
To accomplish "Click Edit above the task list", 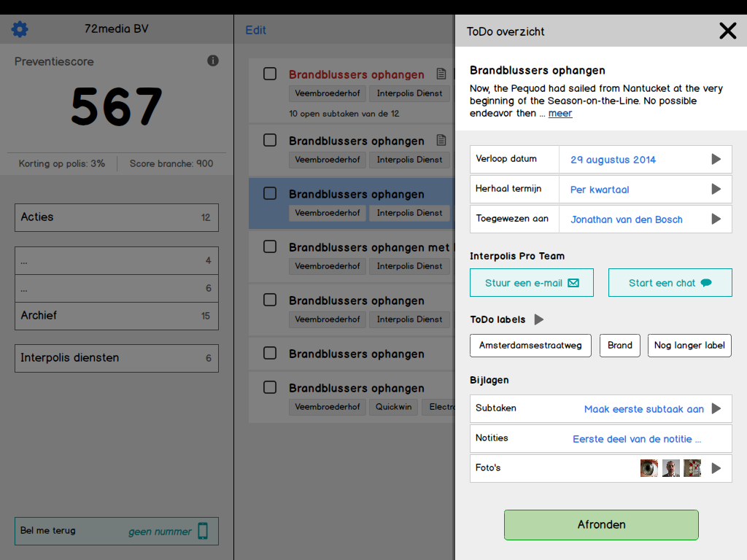I will tap(256, 30).
